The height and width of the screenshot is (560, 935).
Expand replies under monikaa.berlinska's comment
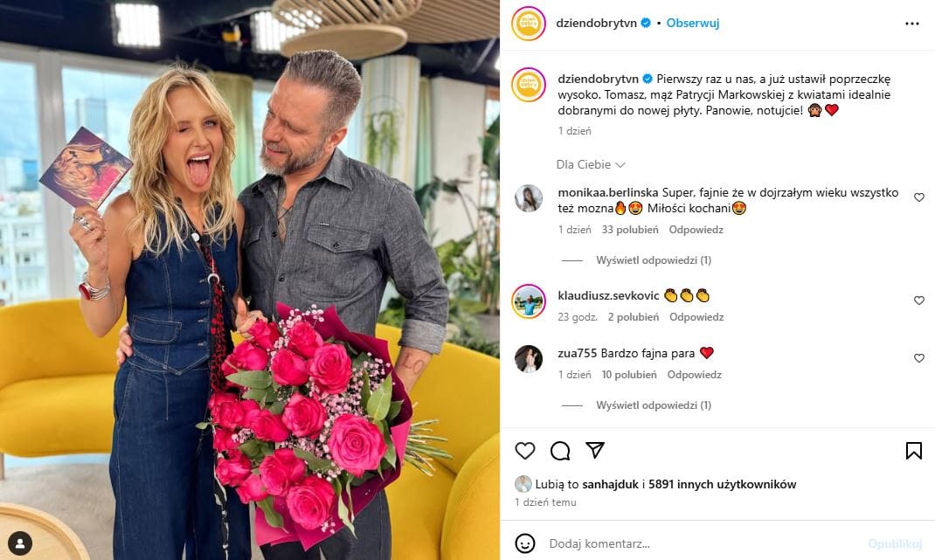pos(654,260)
